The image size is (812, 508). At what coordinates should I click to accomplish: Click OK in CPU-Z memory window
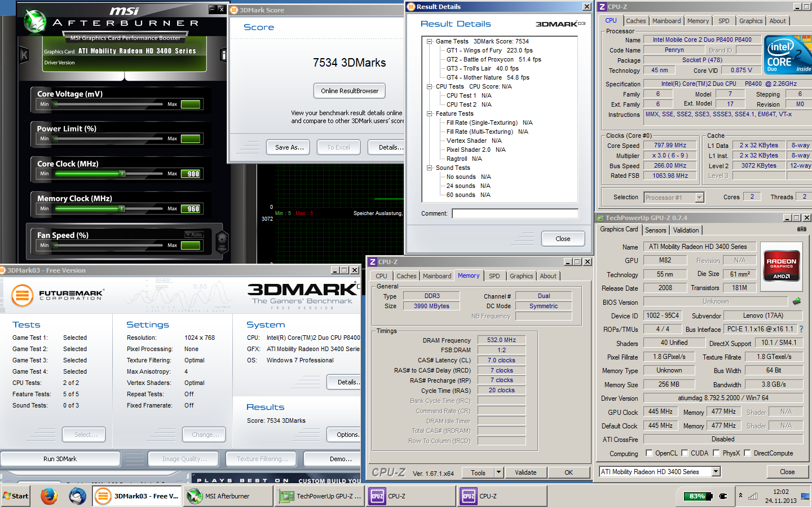click(568, 472)
